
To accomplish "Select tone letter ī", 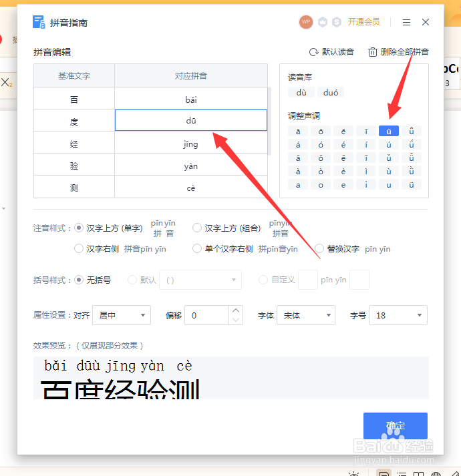I will point(366,131).
